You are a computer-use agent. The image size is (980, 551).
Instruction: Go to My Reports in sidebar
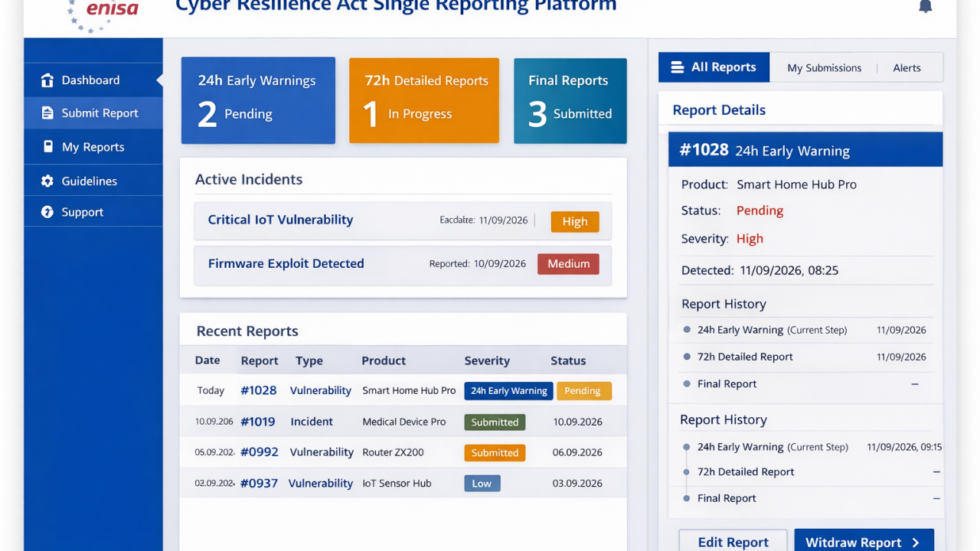click(93, 147)
